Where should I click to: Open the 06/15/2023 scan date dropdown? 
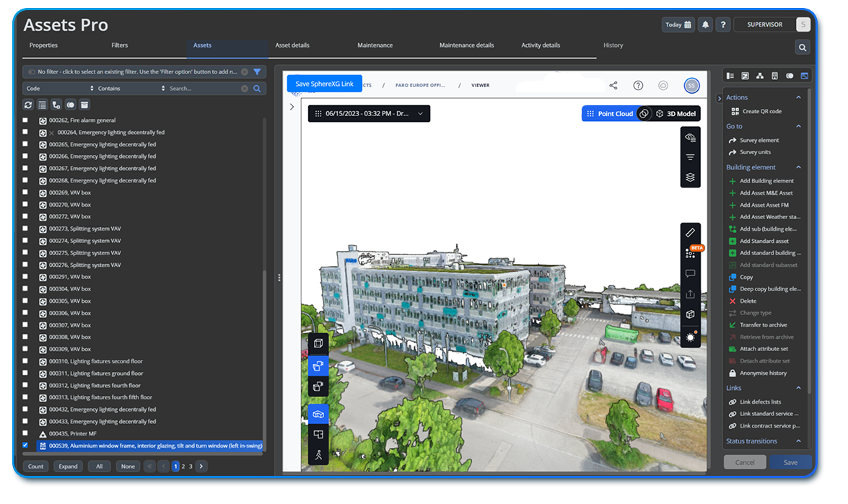(x=369, y=113)
